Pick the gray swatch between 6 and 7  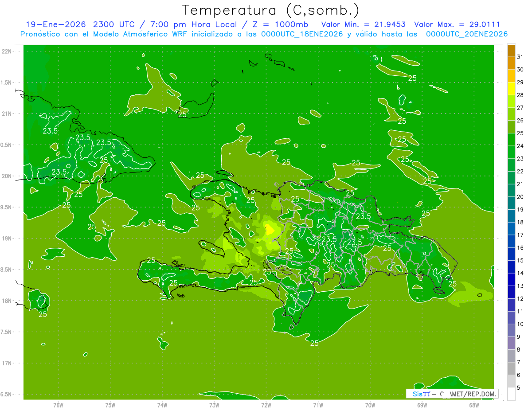[x=511, y=369]
